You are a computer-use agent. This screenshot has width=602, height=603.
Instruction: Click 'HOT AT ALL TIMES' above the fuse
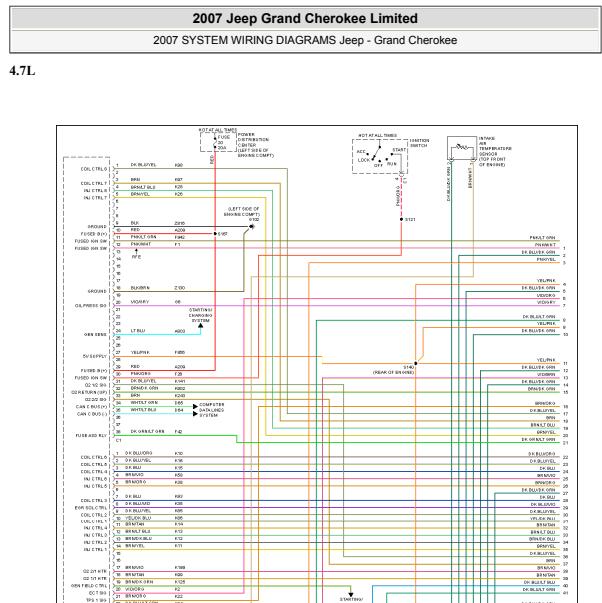(x=218, y=130)
